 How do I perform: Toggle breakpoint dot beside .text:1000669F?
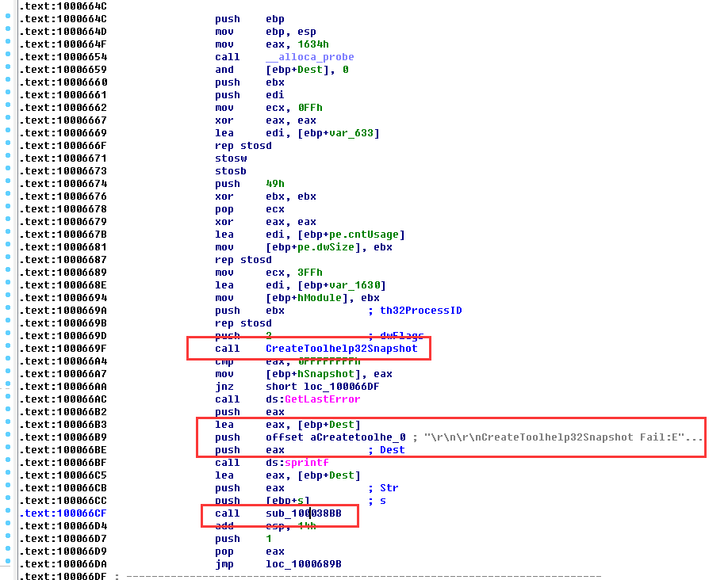[8, 345]
